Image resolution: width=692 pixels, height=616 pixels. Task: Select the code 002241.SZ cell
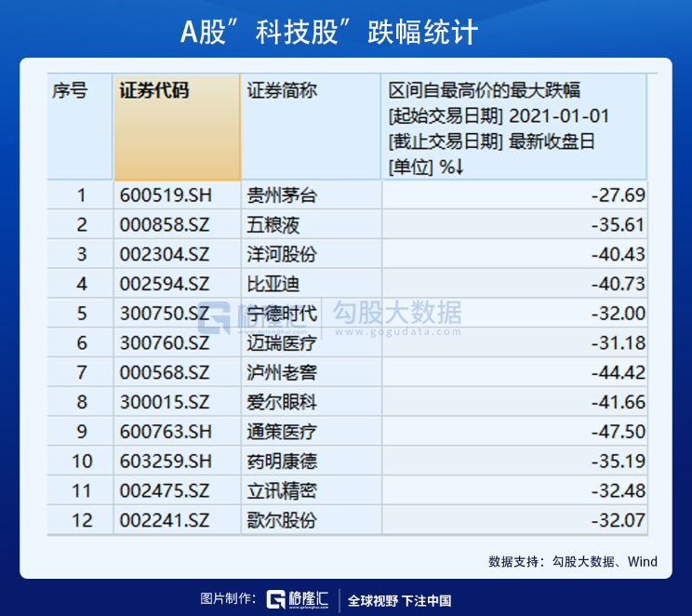(x=177, y=520)
